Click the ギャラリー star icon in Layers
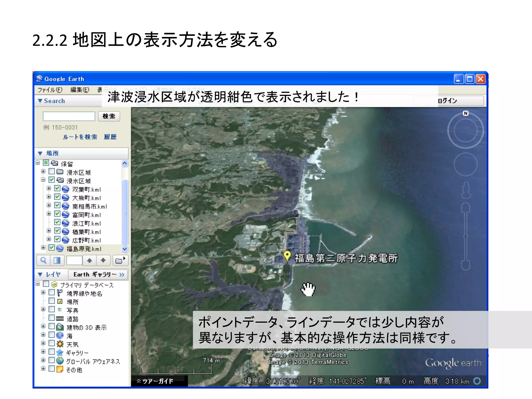 [x=60, y=353]
